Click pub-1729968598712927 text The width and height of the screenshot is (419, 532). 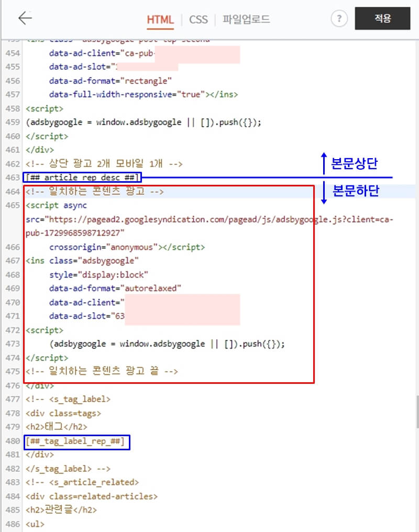click(75, 233)
